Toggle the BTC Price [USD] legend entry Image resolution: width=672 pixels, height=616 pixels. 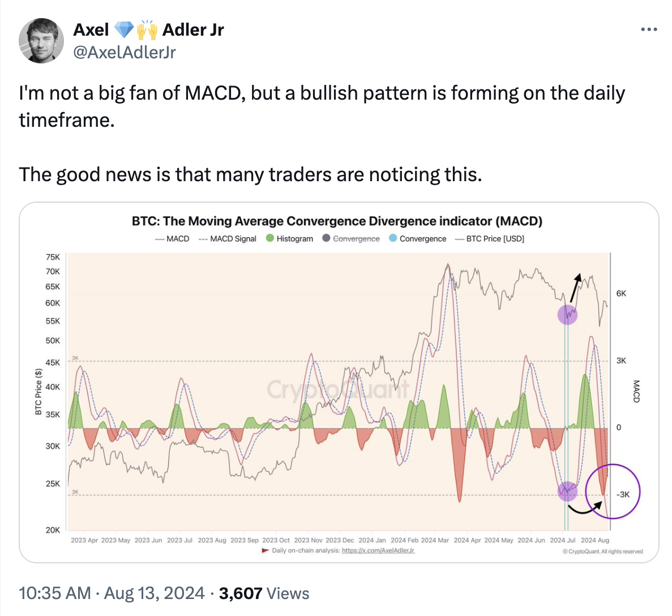point(490,239)
